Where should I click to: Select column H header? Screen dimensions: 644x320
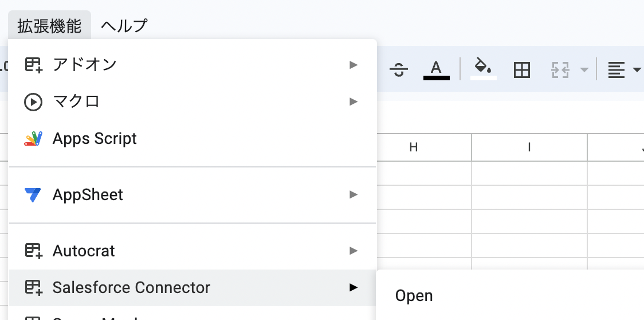click(x=414, y=147)
